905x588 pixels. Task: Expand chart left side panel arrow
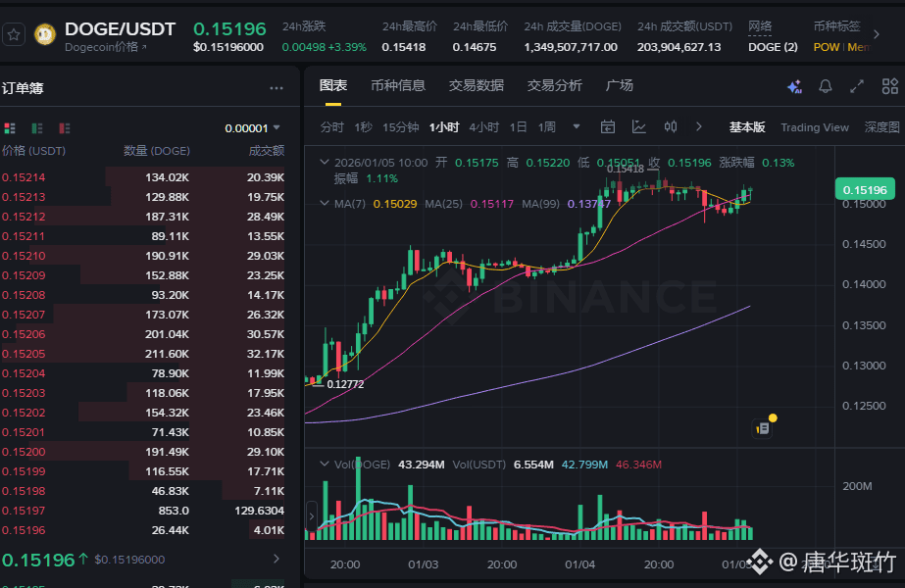[x=311, y=515]
